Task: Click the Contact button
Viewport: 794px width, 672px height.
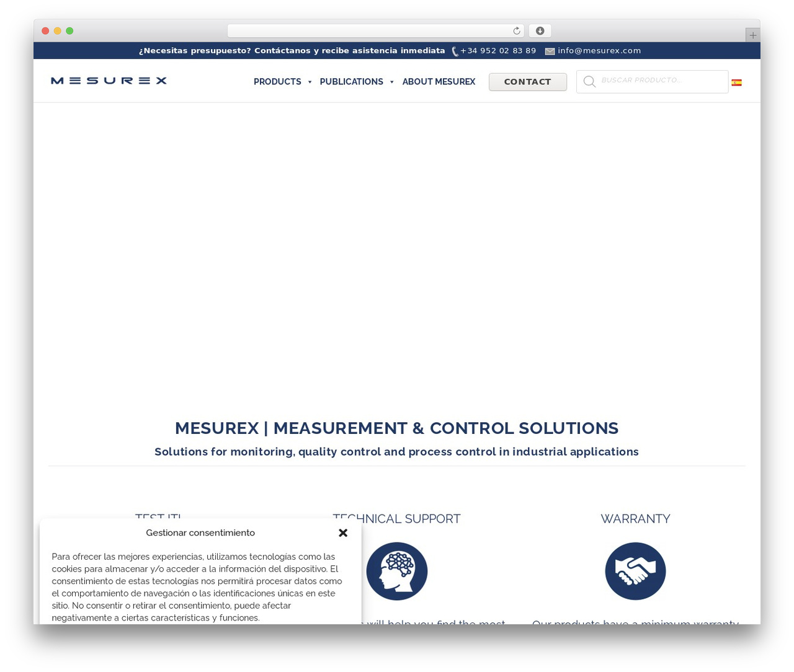Action: click(528, 82)
